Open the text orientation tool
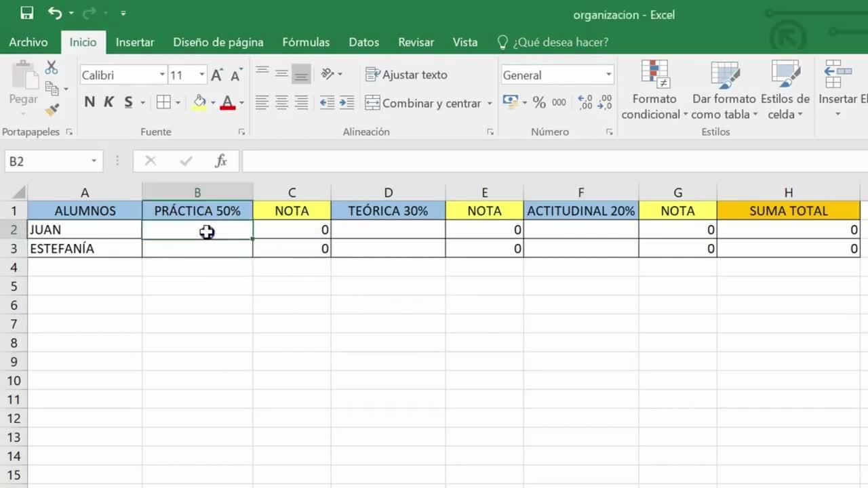The image size is (868, 488). tap(328, 74)
